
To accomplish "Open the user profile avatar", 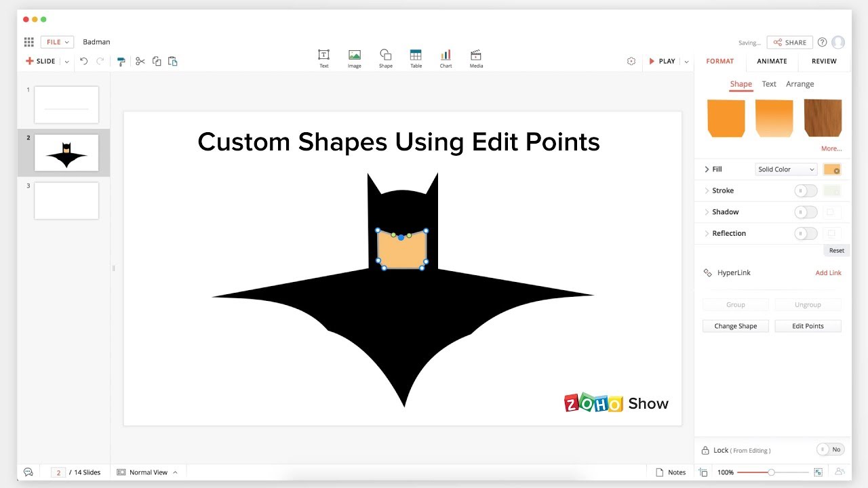I will click(x=839, y=42).
